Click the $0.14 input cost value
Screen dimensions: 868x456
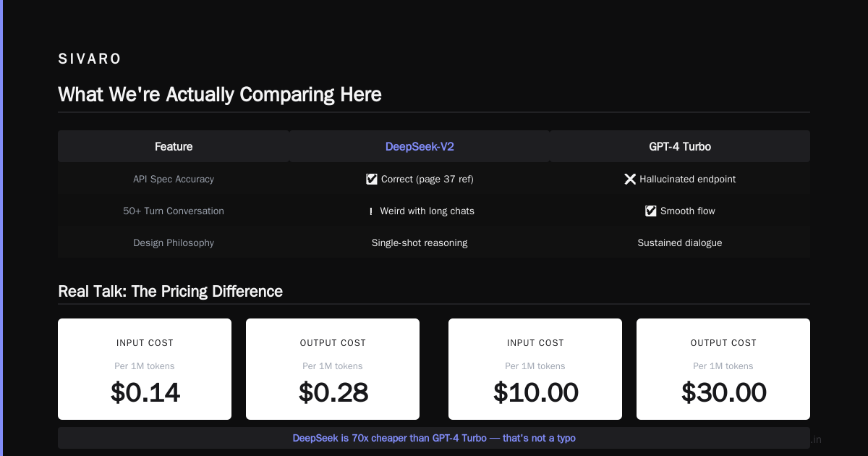145,392
